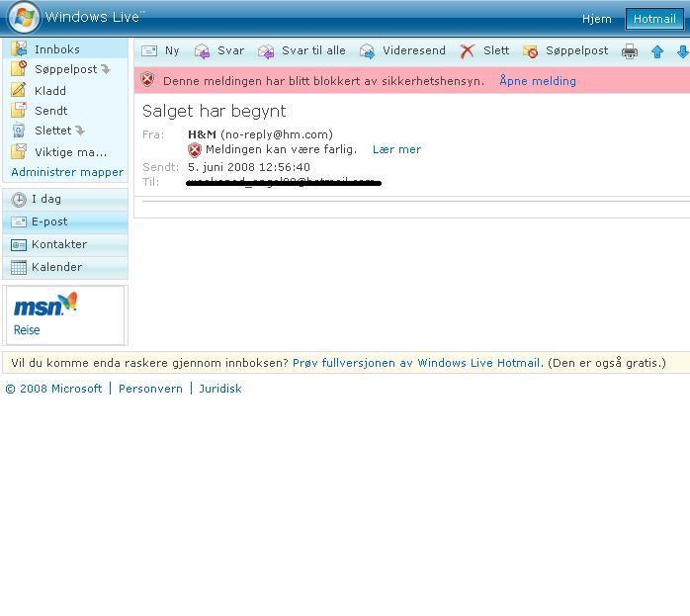The width and height of the screenshot is (690, 616).
Task: Try full version of Windows Live Hotmail link
Action: click(416, 363)
